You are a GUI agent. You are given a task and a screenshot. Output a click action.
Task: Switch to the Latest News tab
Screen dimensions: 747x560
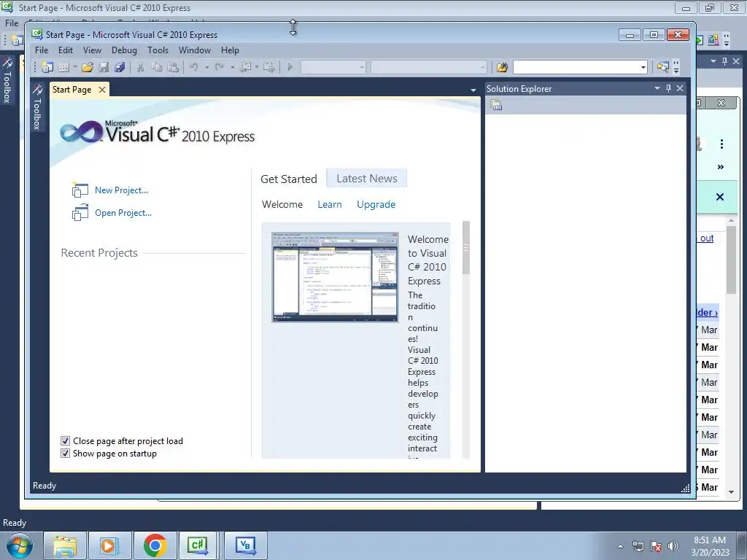click(367, 178)
